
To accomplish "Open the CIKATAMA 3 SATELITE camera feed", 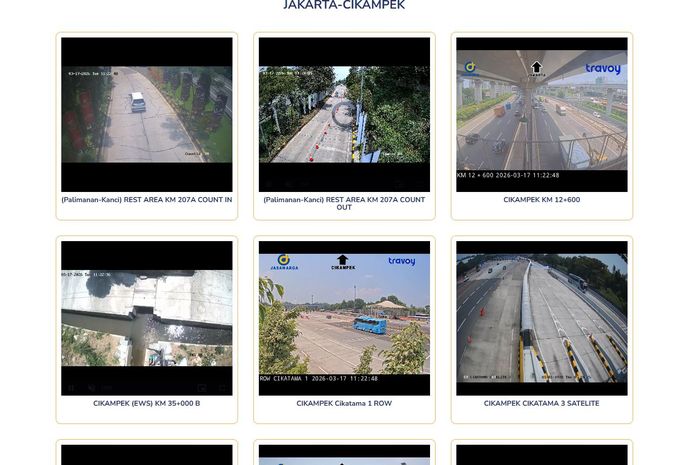I will 542,318.
